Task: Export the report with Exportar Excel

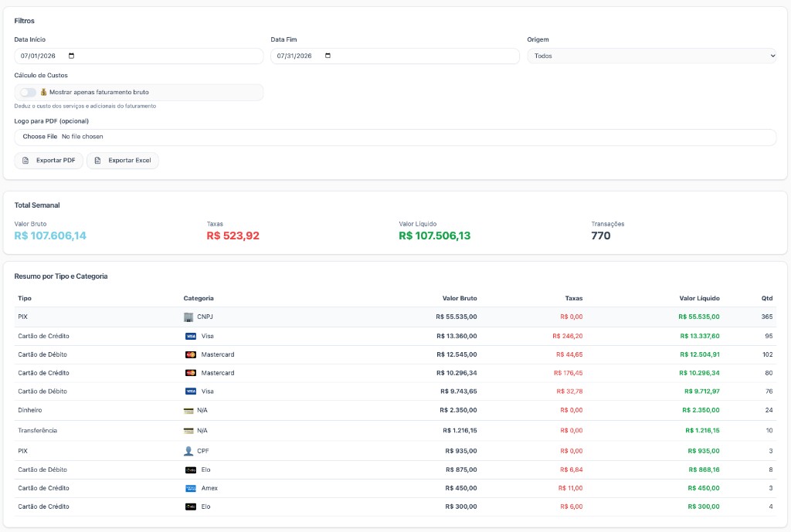Action: point(123,161)
